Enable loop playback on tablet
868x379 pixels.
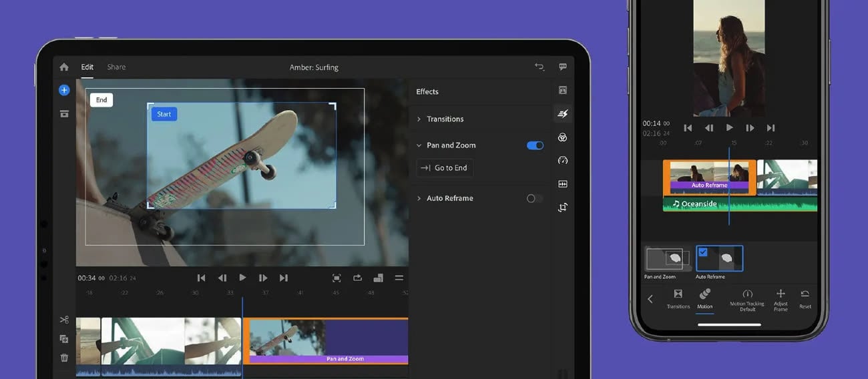(357, 278)
